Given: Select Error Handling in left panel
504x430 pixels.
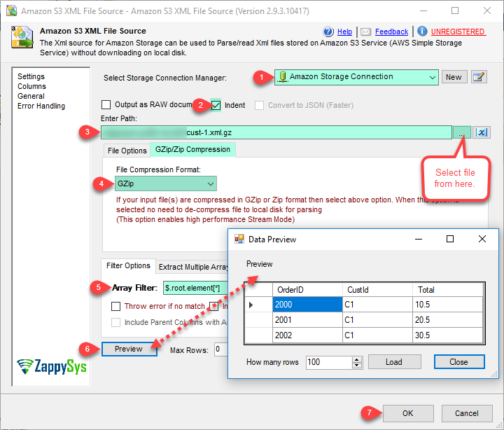Looking at the screenshot, I should click(41, 106).
